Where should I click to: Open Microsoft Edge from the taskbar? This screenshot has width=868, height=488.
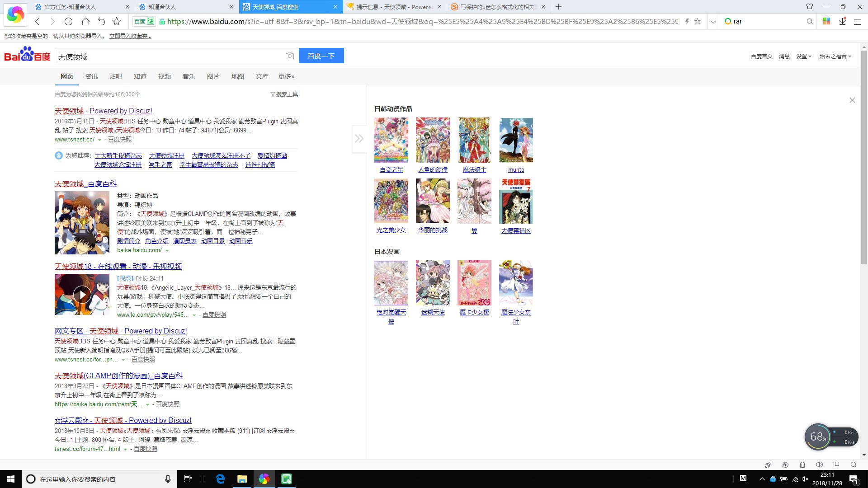(220, 479)
